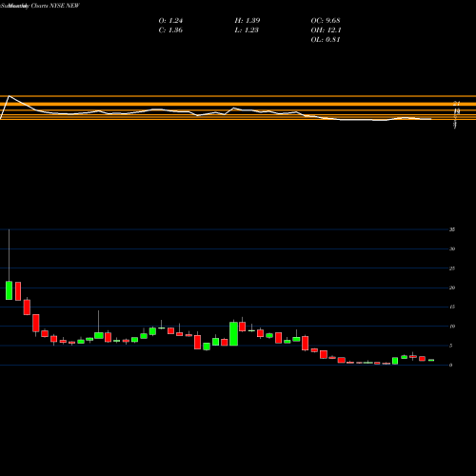Click the chart title text 'Charts NYSE NEW'

tap(55, 6)
